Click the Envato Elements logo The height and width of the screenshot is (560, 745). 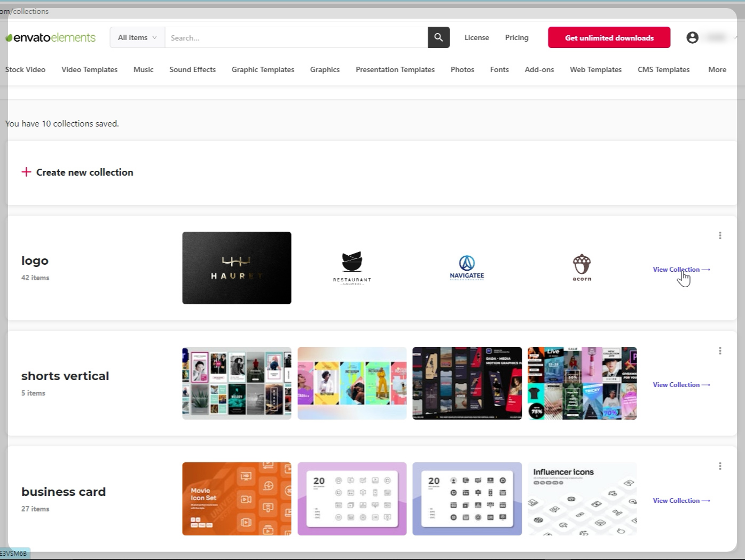(50, 37)
